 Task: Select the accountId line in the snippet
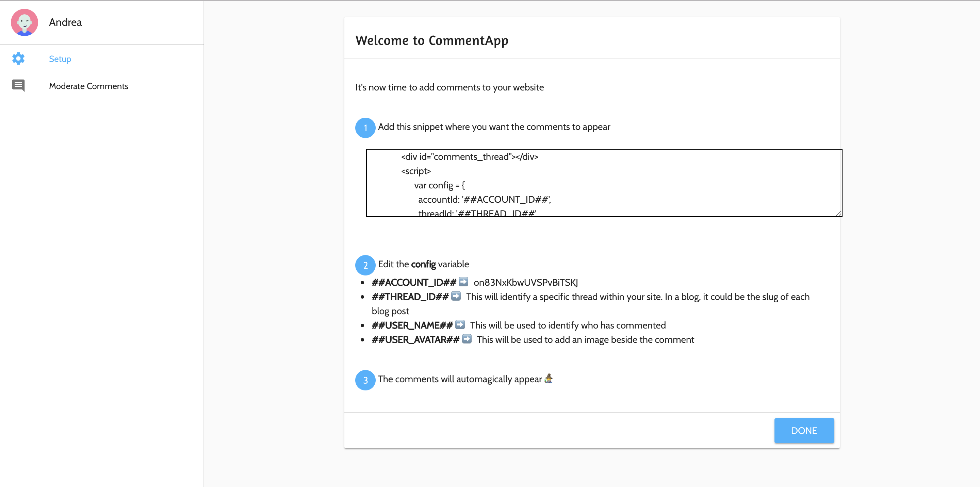point(484,199)
